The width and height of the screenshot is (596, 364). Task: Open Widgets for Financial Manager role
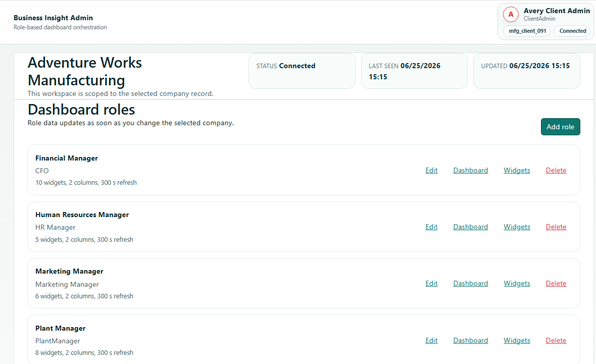[517, 170]
